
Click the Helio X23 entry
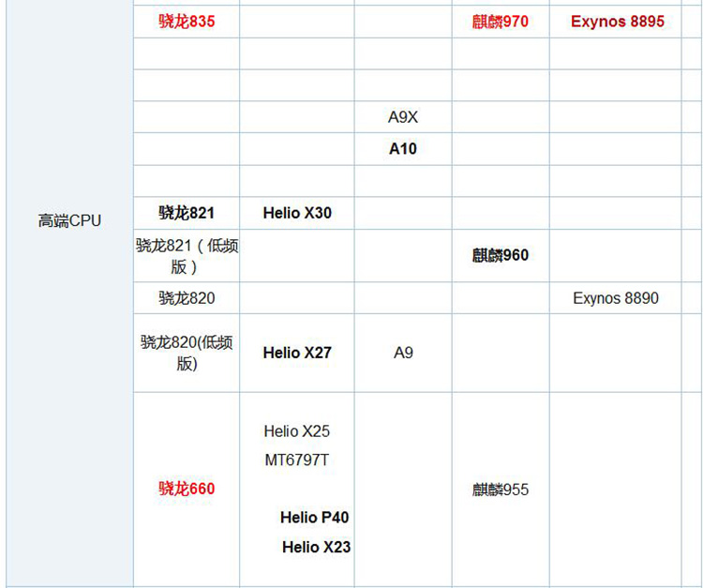316,547
